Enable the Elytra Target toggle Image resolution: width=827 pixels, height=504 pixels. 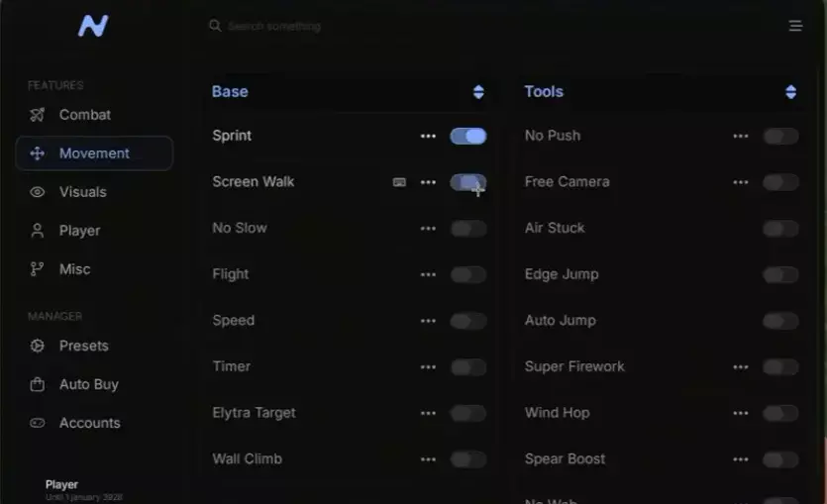tap(467, 413)
